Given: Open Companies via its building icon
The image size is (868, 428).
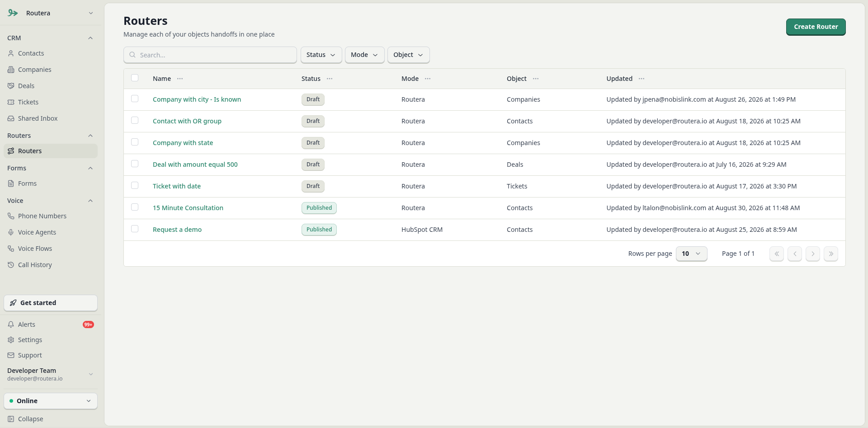Looking at the screenshot, I should click(x=11, y=70).
